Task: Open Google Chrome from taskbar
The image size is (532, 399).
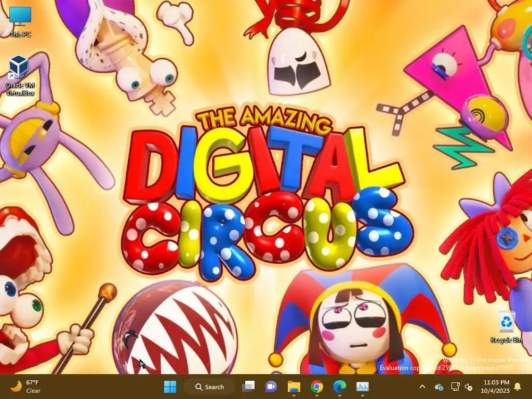Action: click(317, 387)
